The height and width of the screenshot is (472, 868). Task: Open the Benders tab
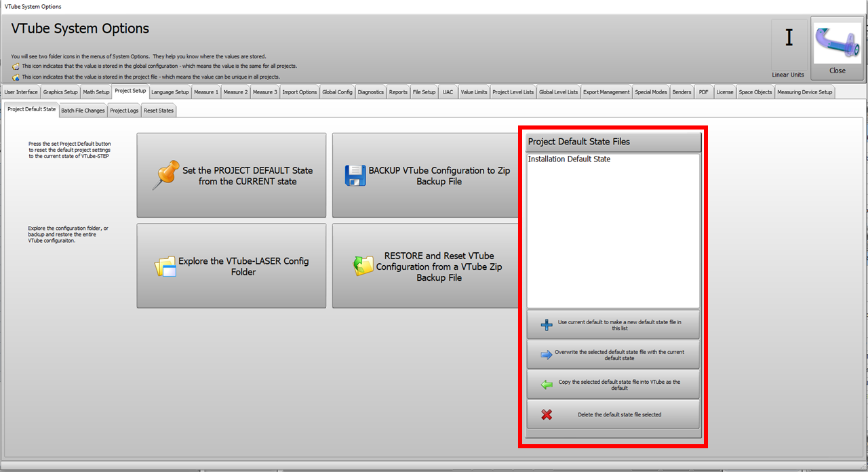pos(682,92)
